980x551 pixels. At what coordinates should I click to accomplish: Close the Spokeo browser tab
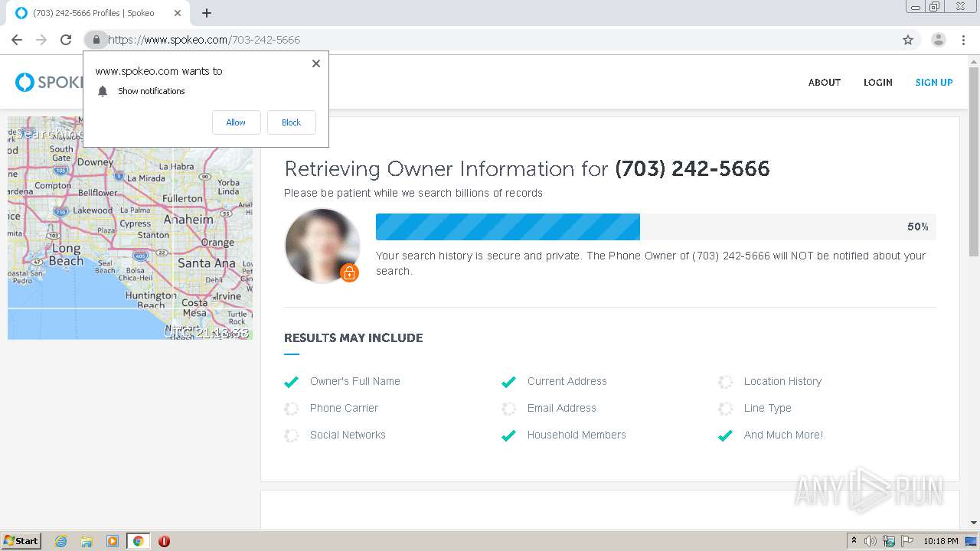click(178, 13)
